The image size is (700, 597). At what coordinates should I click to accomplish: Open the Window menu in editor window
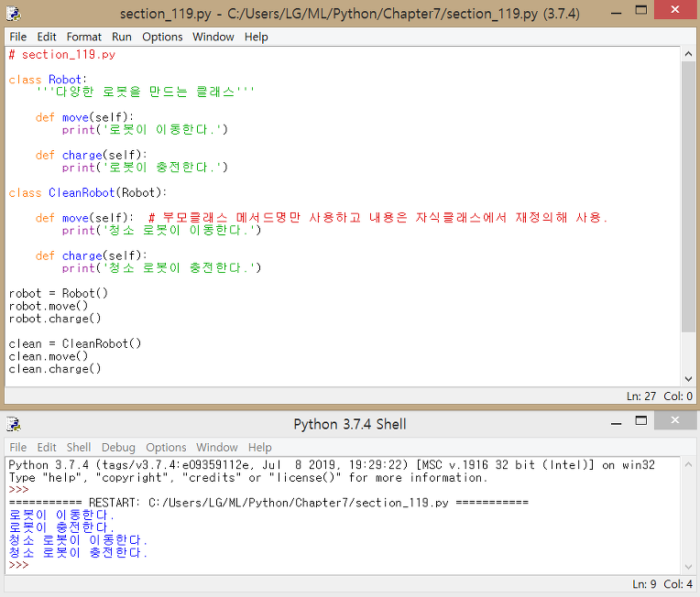pyautogui.click(x=213, y=37)
